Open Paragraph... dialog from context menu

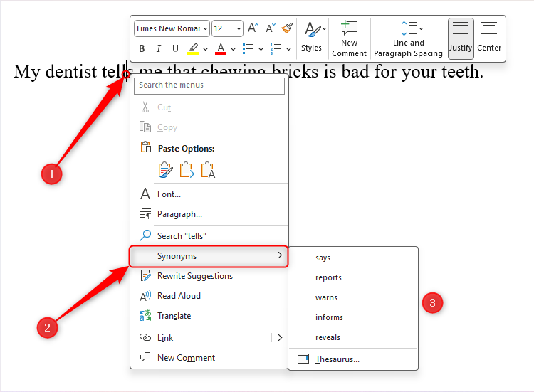[209, 214]
